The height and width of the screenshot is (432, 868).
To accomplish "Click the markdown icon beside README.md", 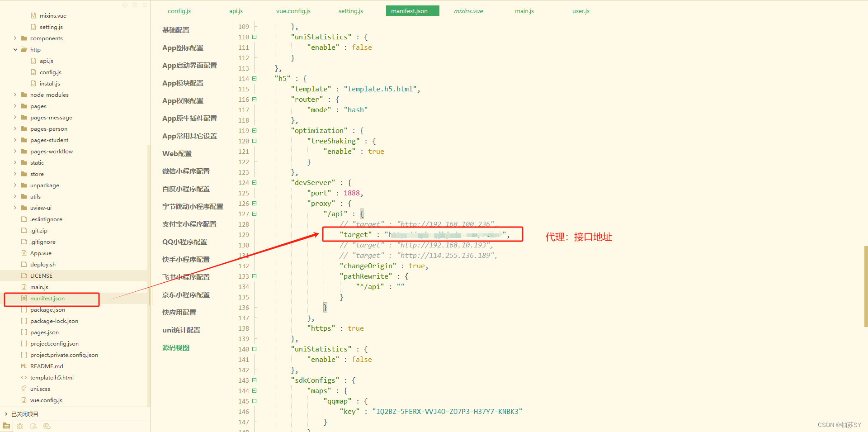I will 24,366.
